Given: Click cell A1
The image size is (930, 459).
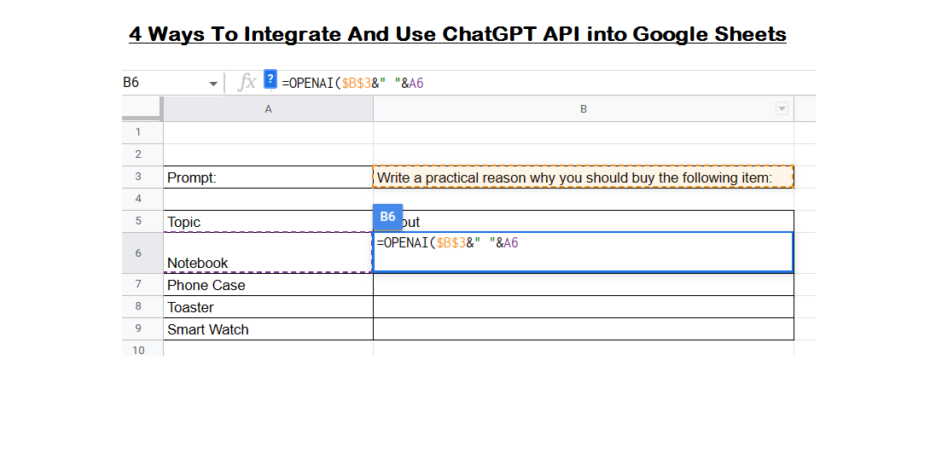Looking at the screenshot, I should [x=268, y=132].
